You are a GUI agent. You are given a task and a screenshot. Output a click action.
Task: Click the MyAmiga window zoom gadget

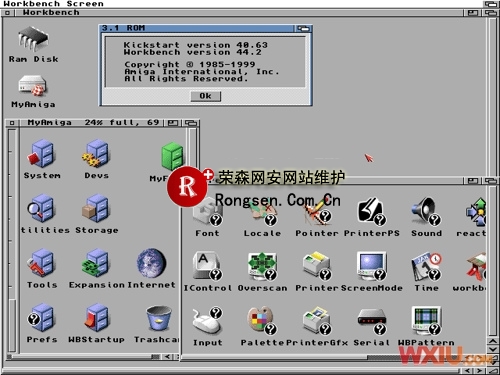[173, 123]
